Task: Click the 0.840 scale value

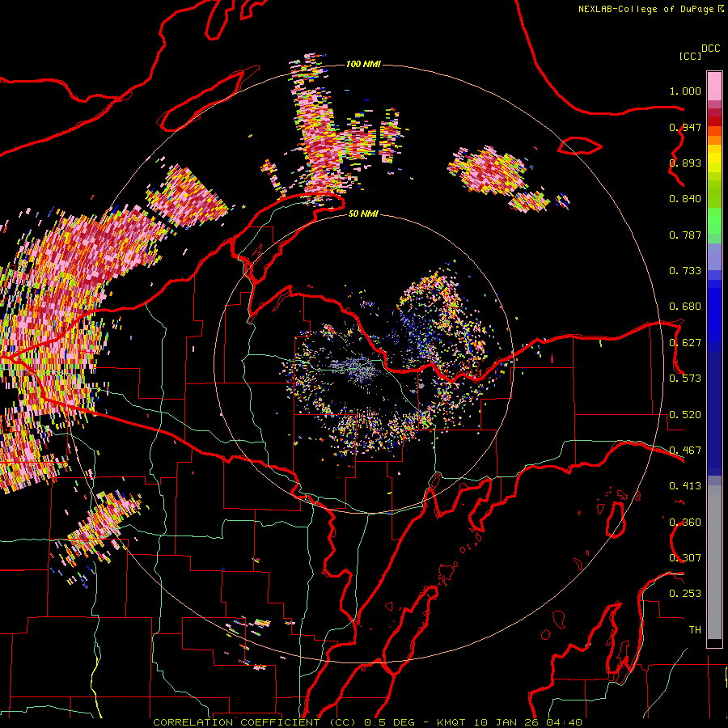Action: (685, 199)
